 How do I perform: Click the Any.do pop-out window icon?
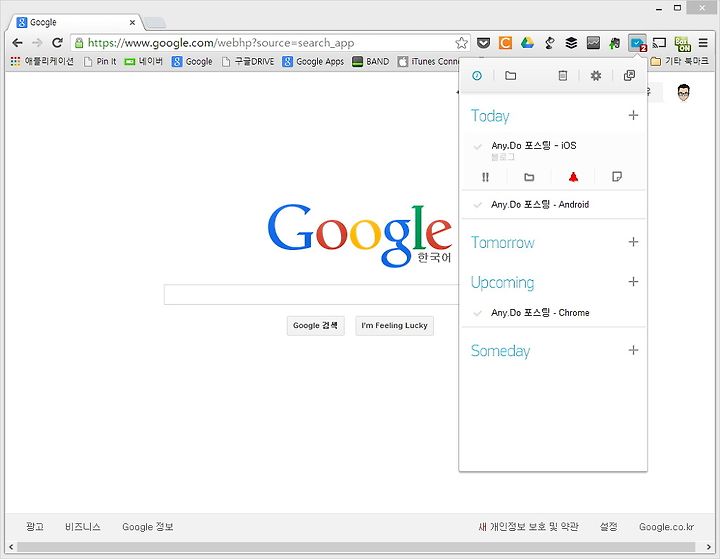(x=629, y=75)
